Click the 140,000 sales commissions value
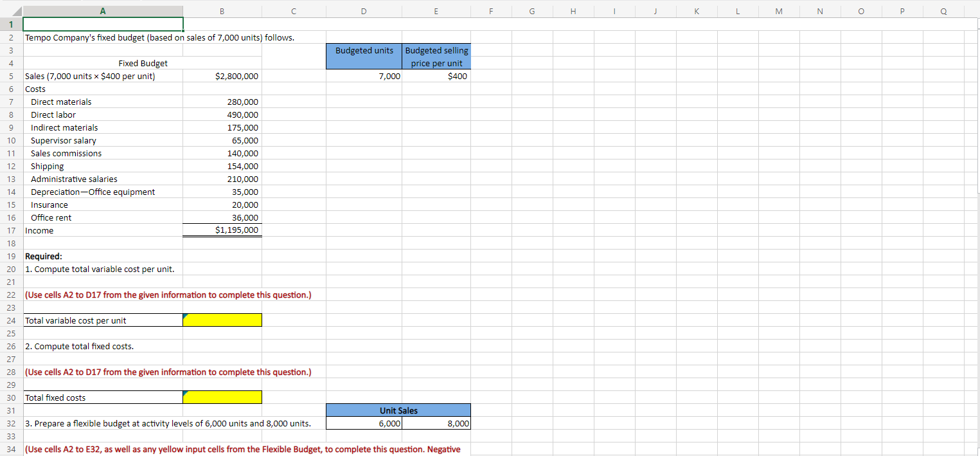This screenshot has height=456, width=980. click(243, 153)
